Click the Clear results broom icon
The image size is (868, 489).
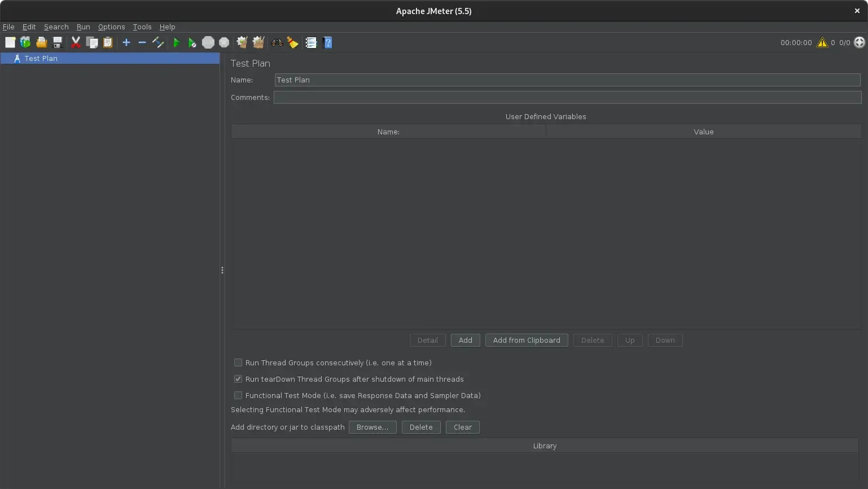pos(242,42)
